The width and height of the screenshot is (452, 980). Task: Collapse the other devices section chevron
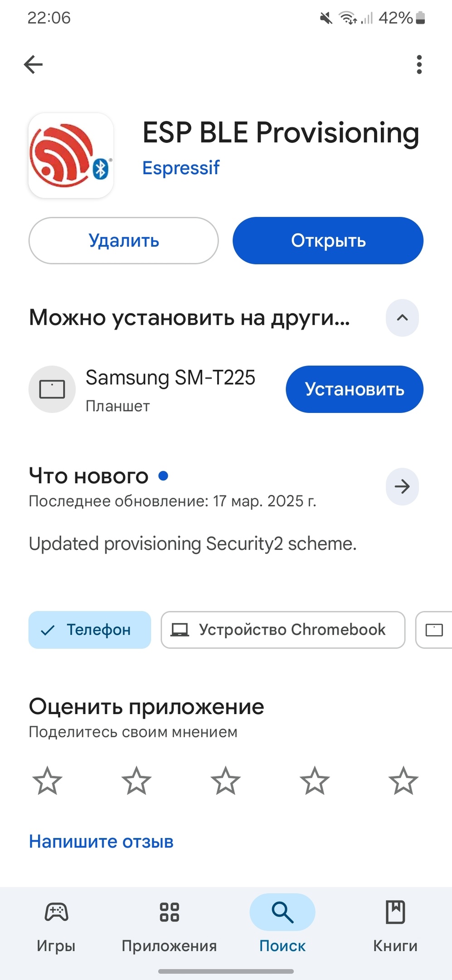tap(402, 318)
